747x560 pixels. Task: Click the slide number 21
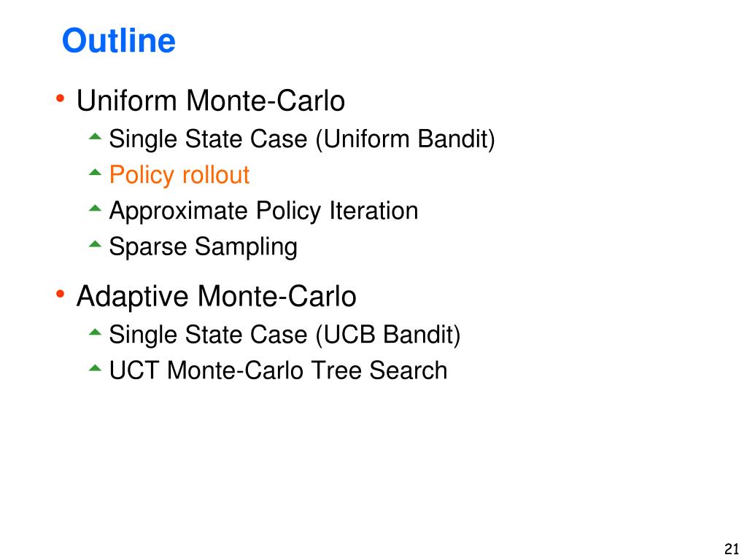point(731,548)
